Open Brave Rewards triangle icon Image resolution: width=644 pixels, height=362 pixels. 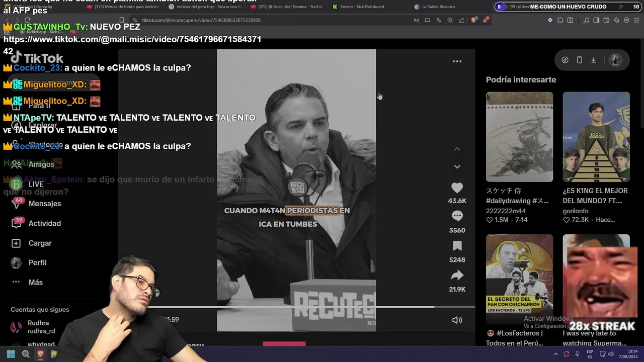tap(486, 20)
